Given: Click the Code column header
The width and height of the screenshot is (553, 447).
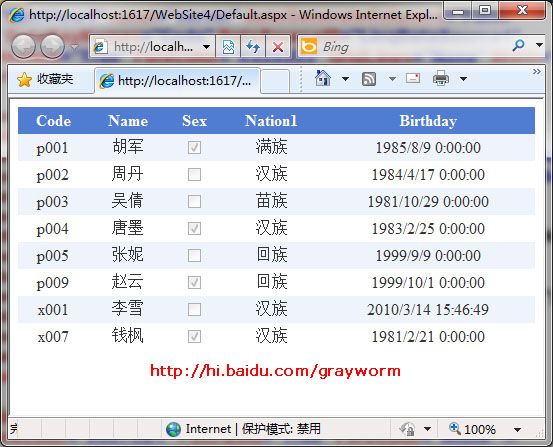Looking at the screenshot, I should (54, 121).
